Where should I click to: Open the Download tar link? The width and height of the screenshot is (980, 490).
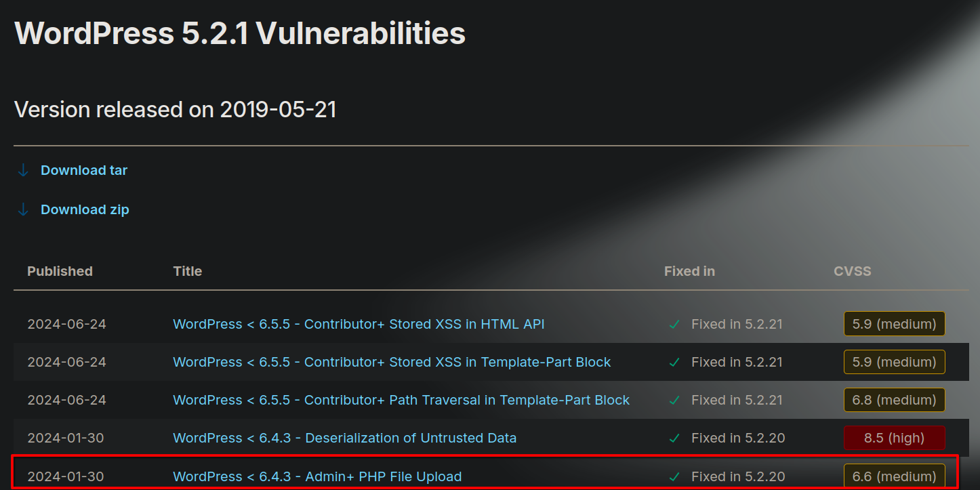[84, 170]
